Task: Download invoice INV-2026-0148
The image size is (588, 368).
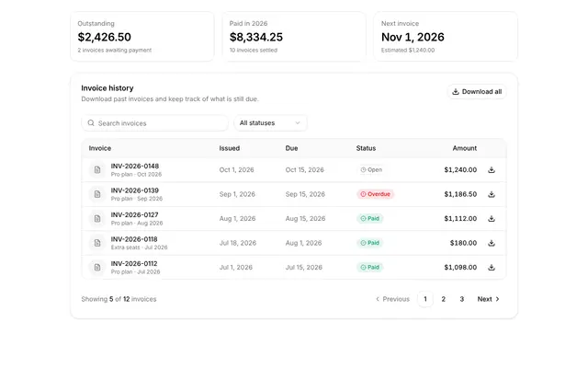Action: [492, 169]
